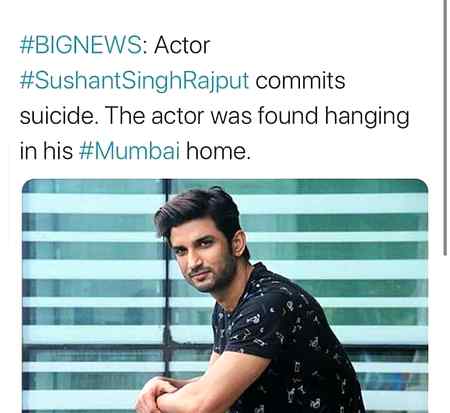
Task: Click the lowercase word "actor" before "was"
Action: 177,116
